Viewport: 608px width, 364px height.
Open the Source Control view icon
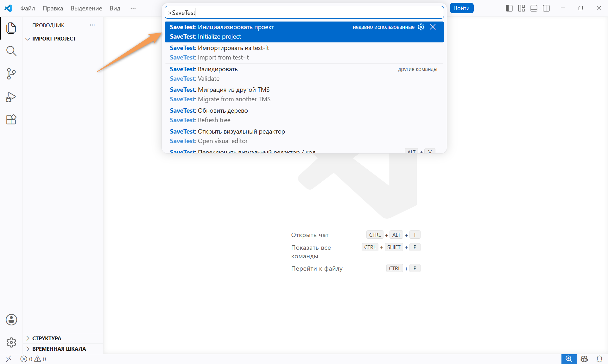pos(11,74)
